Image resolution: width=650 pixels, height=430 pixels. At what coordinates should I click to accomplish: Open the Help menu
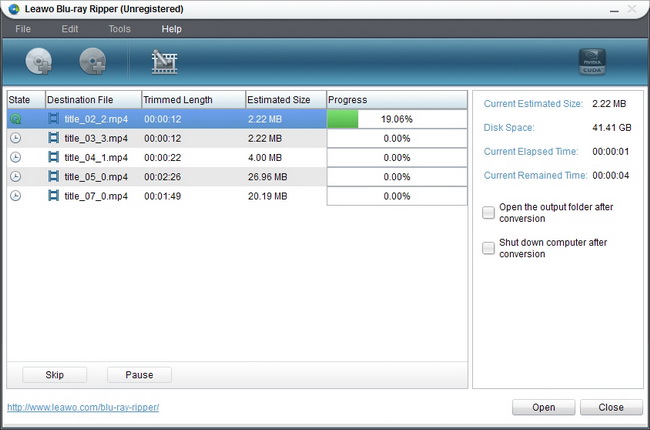pyautogui.click(x=172, y=29)
